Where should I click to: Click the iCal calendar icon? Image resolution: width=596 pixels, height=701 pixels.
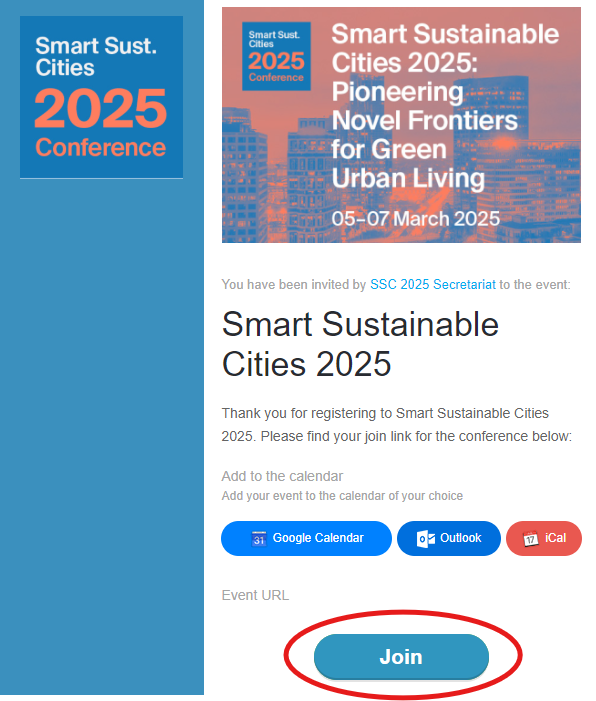(x=530, y=539)
